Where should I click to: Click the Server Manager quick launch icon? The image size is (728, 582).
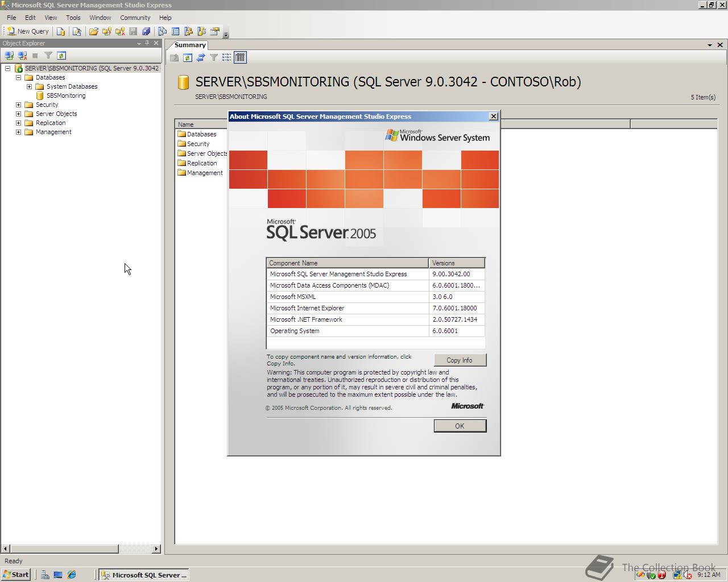pyautogui.click(x=44, y=575)
